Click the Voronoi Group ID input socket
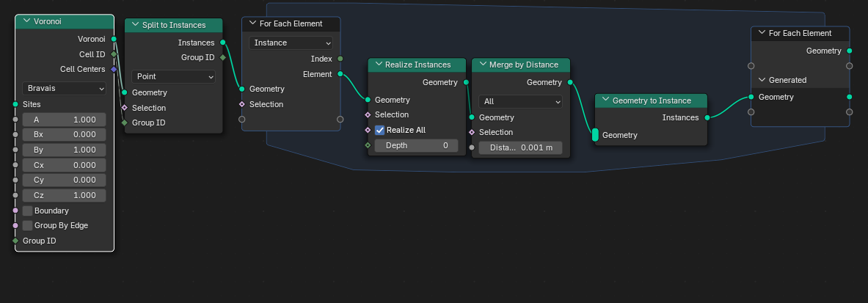 [15, 241]
